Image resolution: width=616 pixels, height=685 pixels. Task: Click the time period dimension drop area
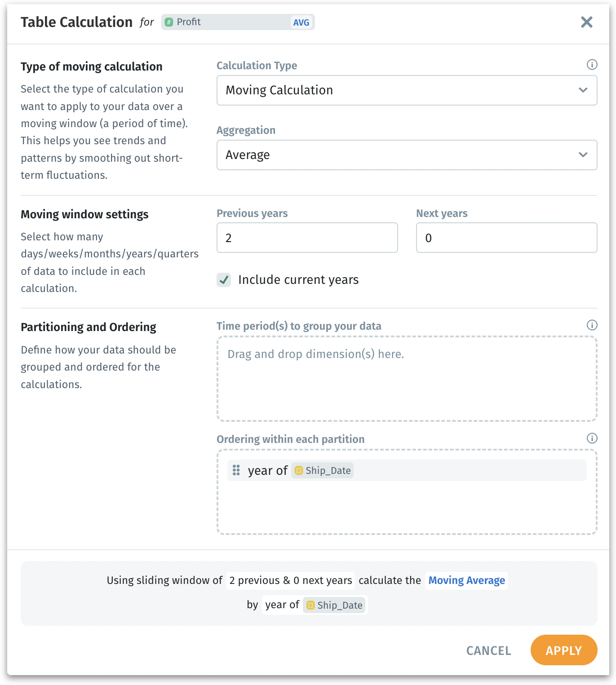pos(407,379)
